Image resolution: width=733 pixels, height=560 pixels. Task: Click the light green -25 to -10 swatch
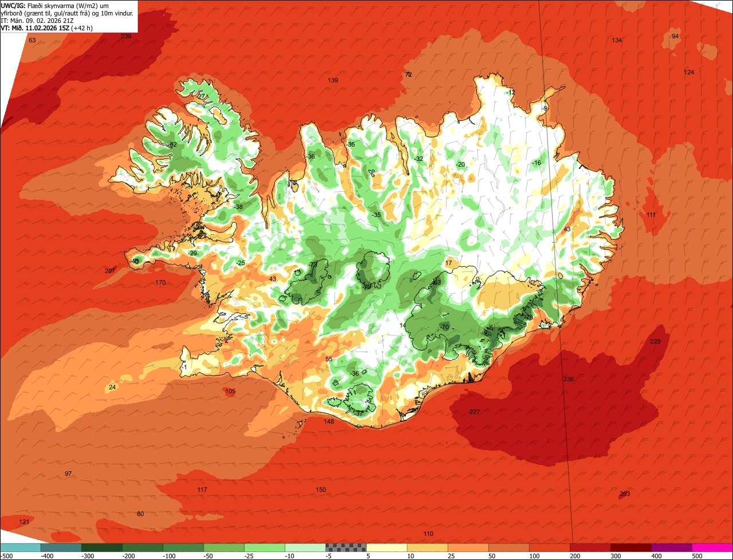(x=265, y=547)
